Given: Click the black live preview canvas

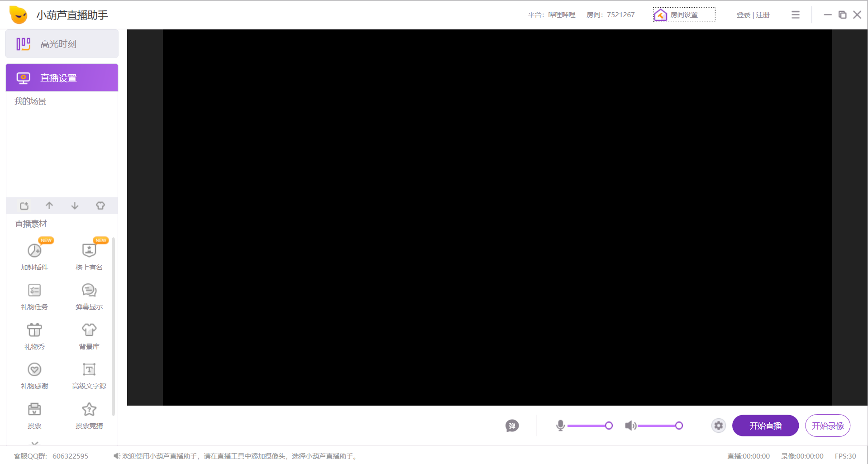Looking at the screenshot, I should 497,217.
